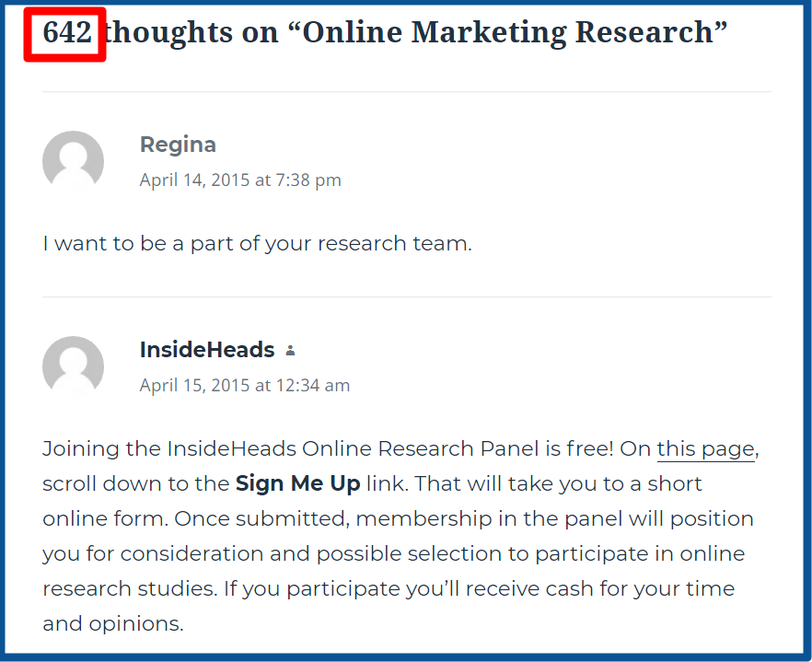
Task: Click the word 'thoughts' in the heading
Action: (x=168, y=32)
